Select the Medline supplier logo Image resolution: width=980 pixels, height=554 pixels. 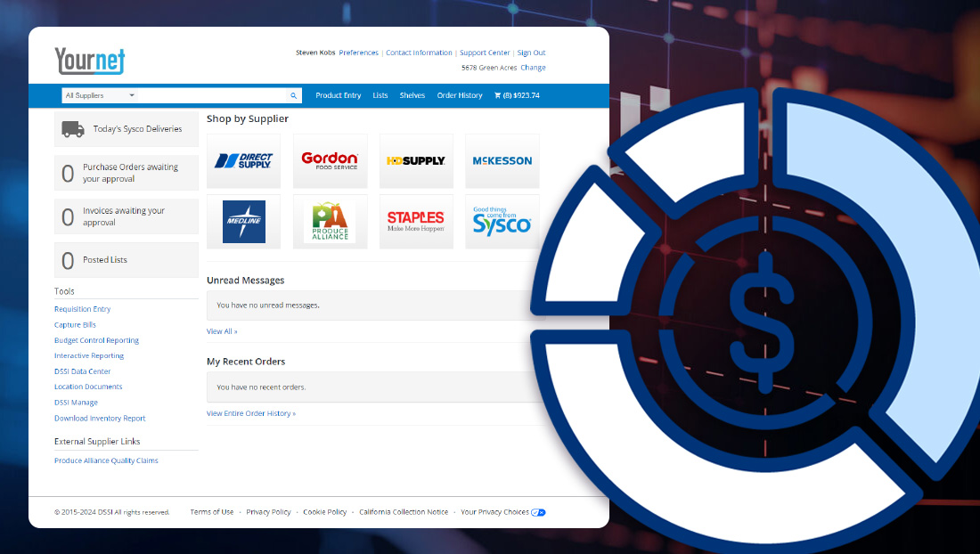point(244,222)
